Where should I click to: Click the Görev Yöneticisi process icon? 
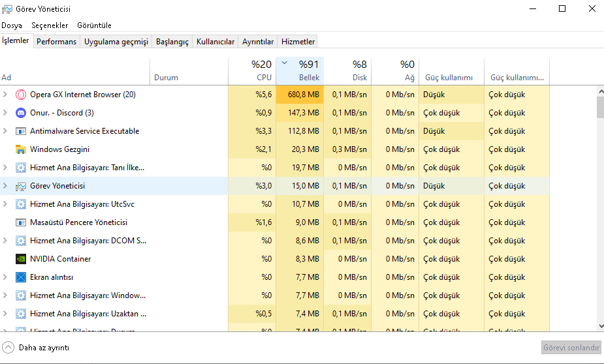20,186
